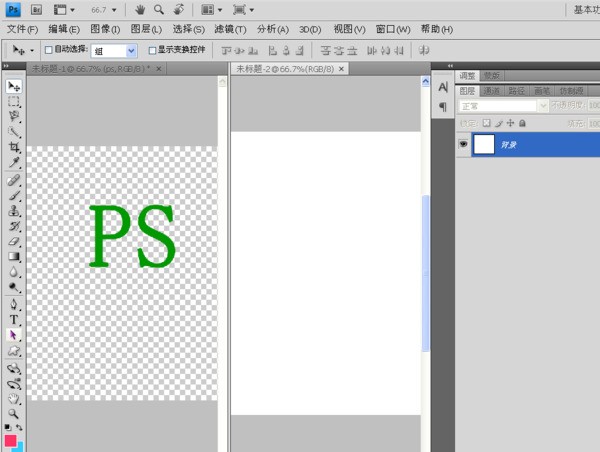
Task: Select the Magic Wand tool
Action: click(x=14, y=132)
